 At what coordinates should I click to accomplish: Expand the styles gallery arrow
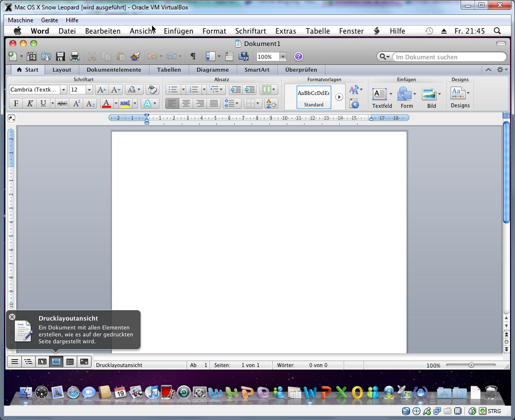point(339,97)
